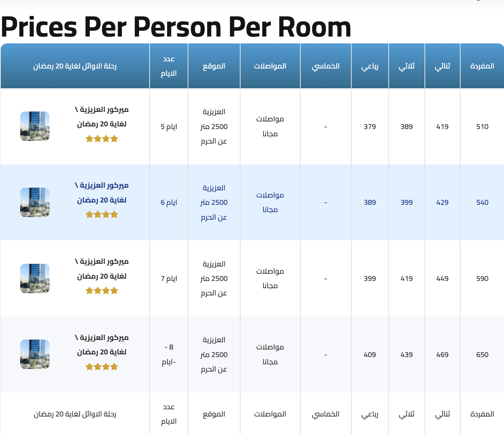Screen dimensions: 504x434
Task: Click the star rating in the 8-day row
Action: coord(102,367)
